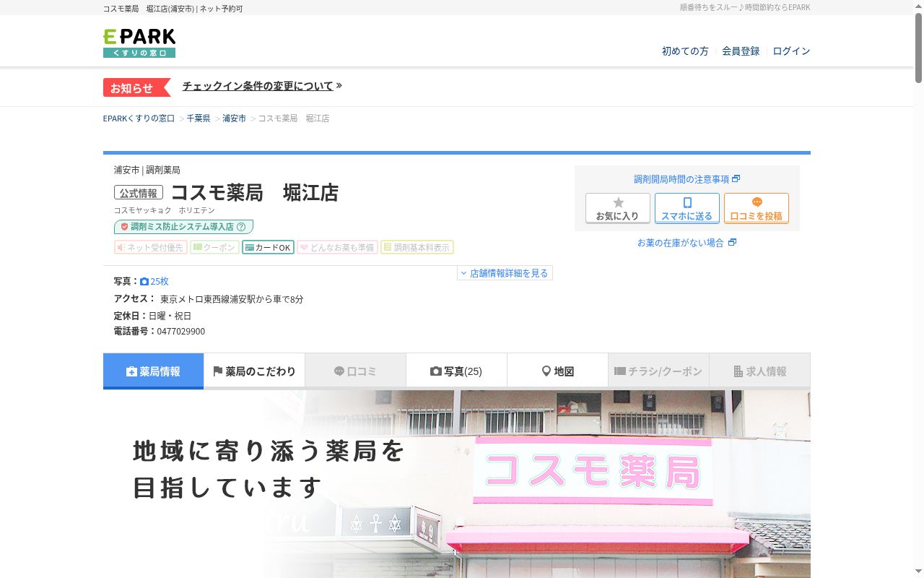Click the コスモ薬局 storefront banner image
924x578 pixels.
457,484
